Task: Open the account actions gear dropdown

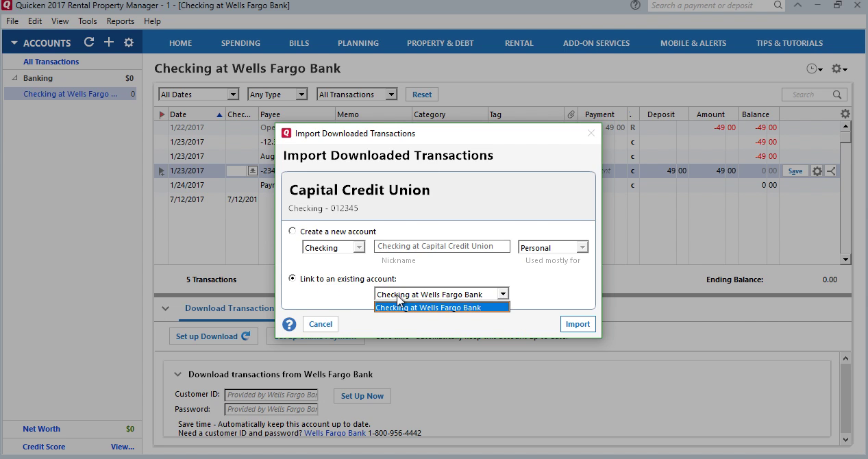Action: point(839,69)
